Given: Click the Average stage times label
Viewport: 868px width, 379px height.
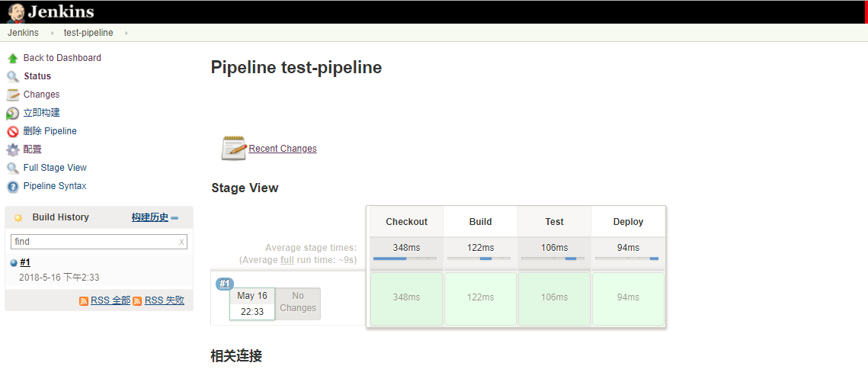Looking at the screenshot, I should 311,248.
